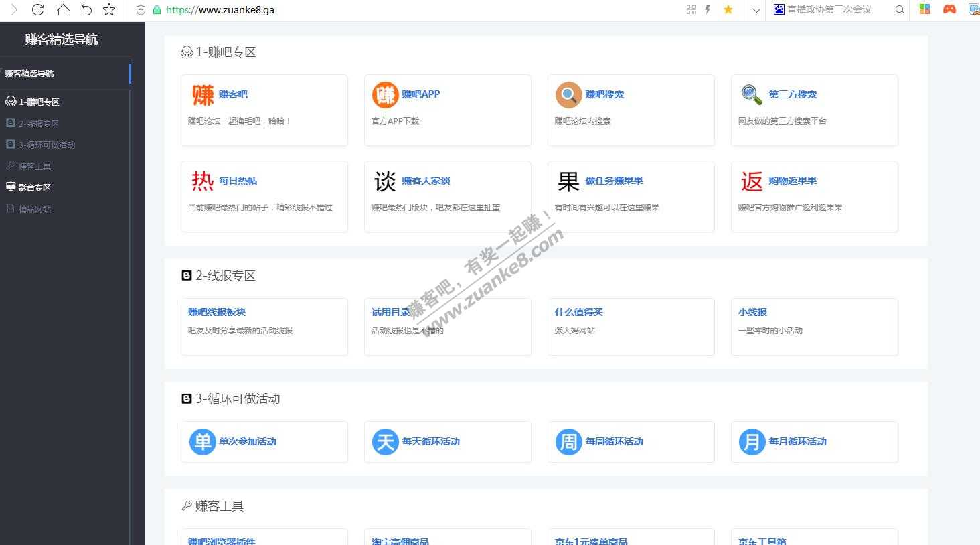Open the 赚吧线报板块 link

217,312
